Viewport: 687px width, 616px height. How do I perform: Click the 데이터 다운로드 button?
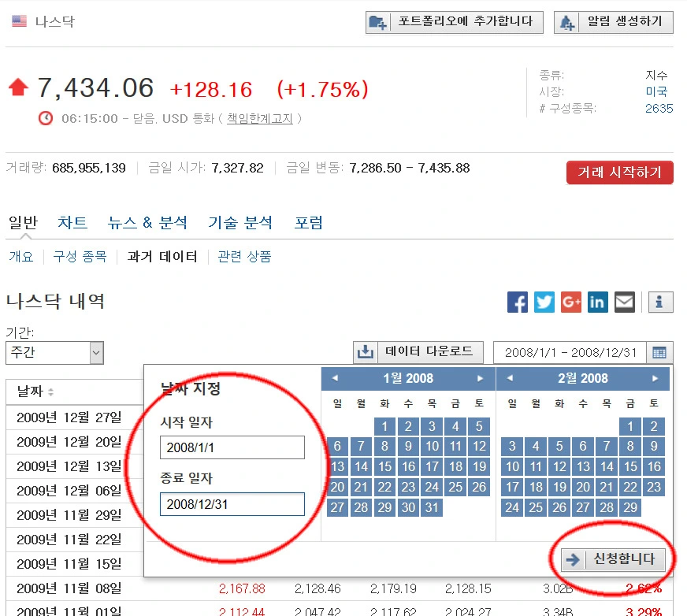[418, 352]
